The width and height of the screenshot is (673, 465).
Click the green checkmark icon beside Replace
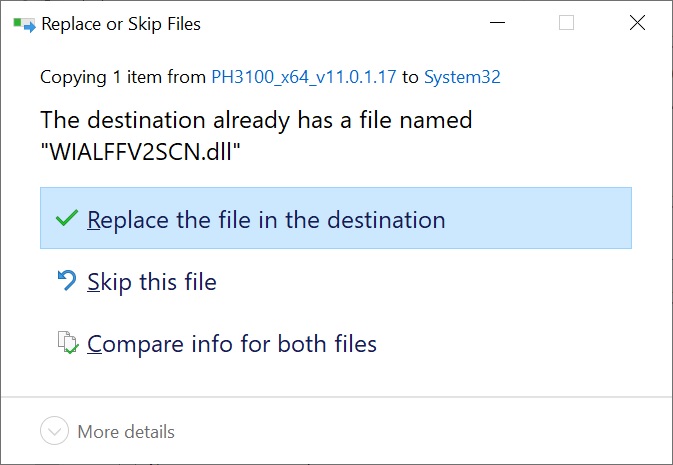tap(67, 220)
